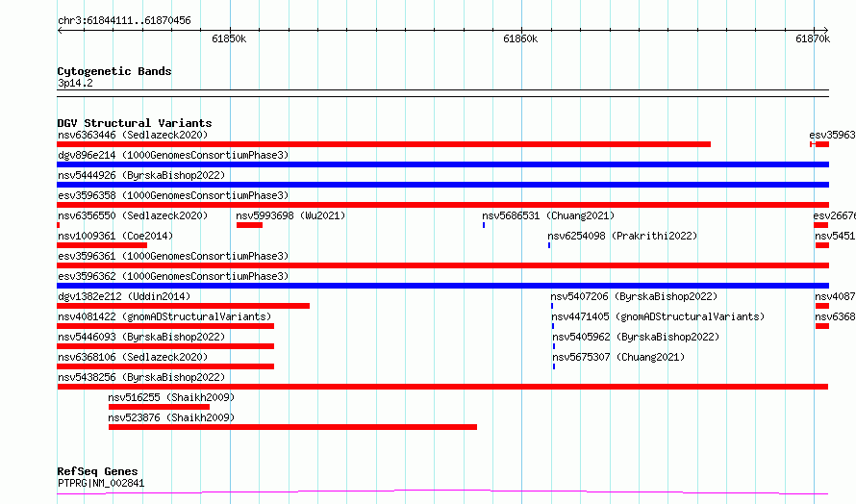This screenshot has width=856, height=504.
Task: Select the DGV Structural Variants track heading
Action: tap(135, 123)
